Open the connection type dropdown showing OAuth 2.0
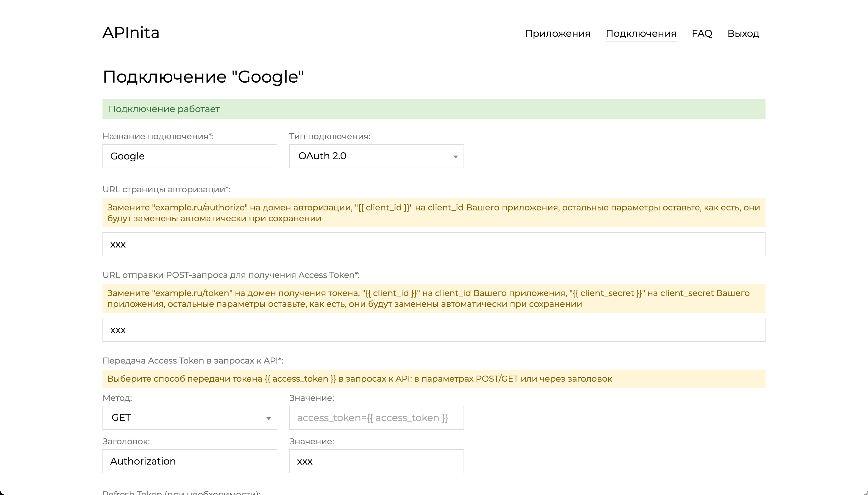868x495 pixels. (x=376, y=156)
